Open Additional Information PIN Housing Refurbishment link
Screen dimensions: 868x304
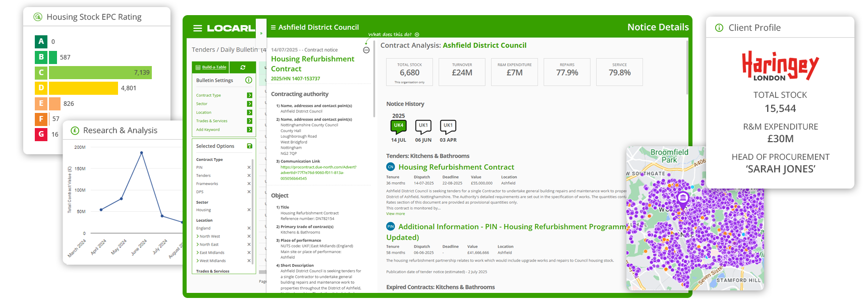coord(507,232)
